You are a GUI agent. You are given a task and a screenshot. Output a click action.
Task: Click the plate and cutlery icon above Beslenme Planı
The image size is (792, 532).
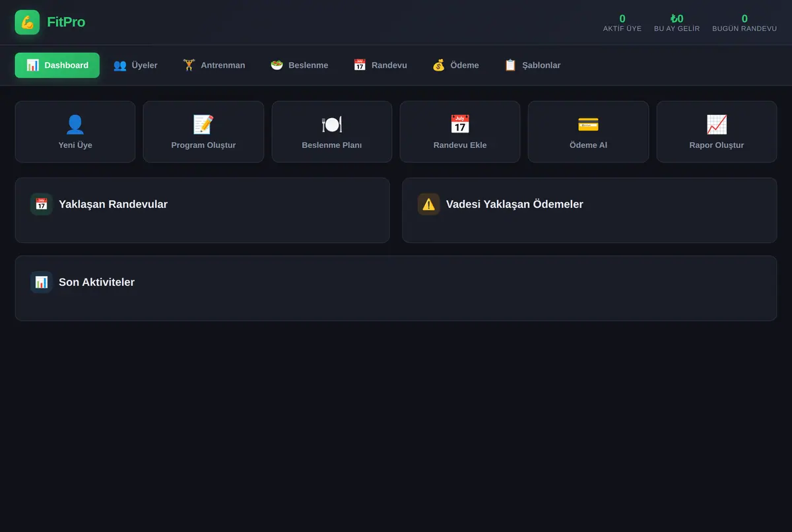(332, 124)
